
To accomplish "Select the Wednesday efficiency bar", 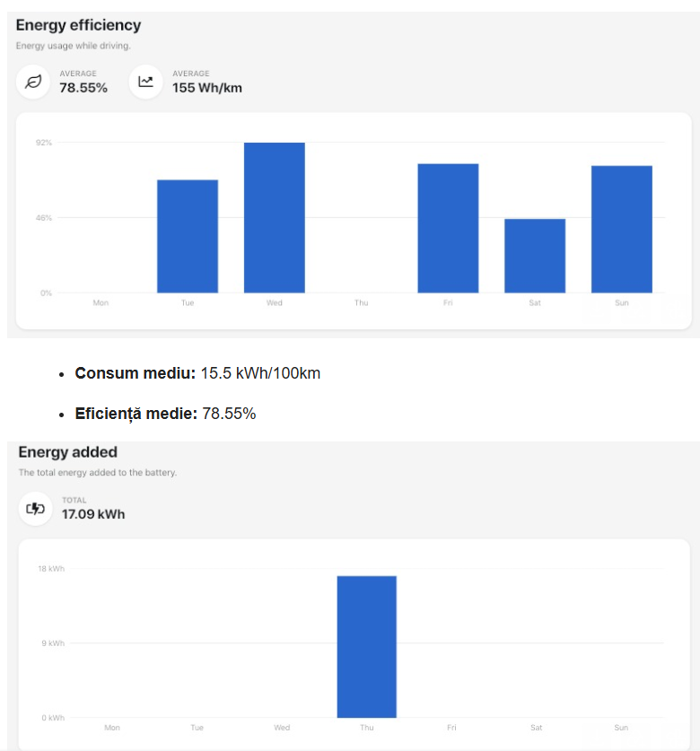I will [x=275, y=217].
